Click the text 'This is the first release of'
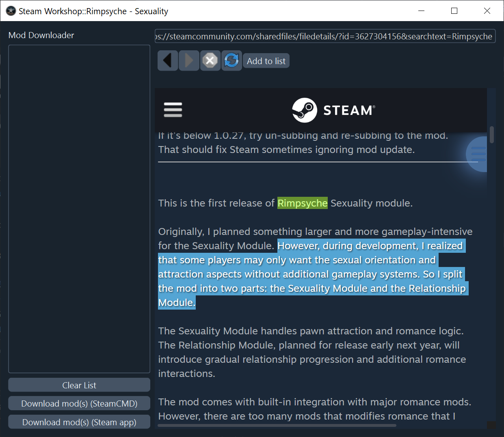Image resolution: width=504 pixels, height=437 pixels. tap(216, 203)
